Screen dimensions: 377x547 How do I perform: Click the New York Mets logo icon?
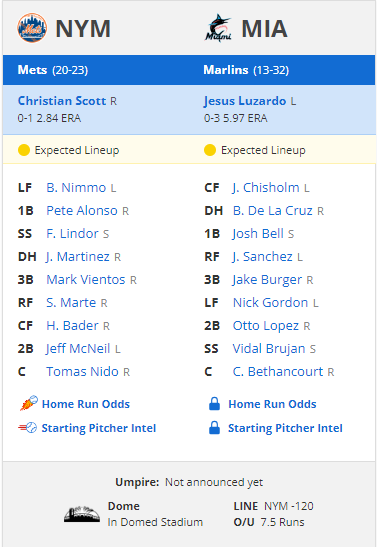[x=32, y=28]
